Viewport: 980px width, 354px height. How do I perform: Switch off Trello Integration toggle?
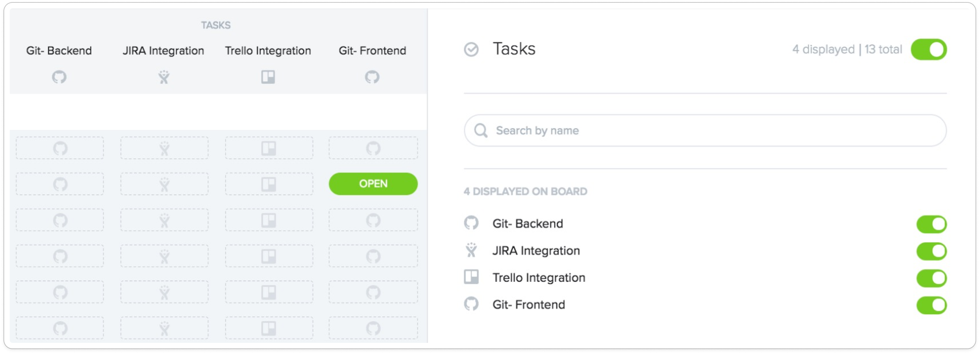[x=931, y=278]
